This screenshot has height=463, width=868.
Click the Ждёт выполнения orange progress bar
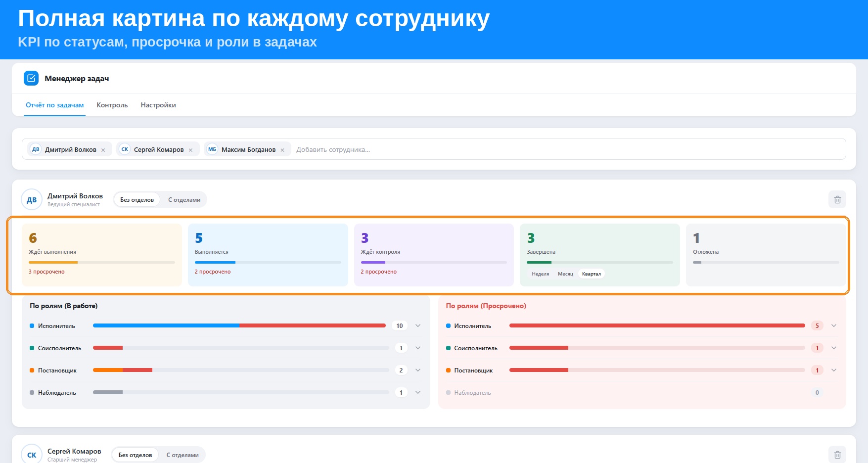pos(102,262)
